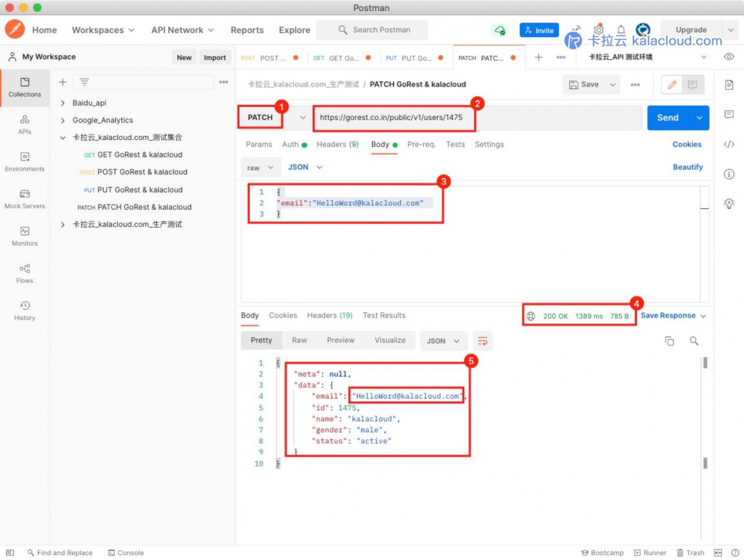Switch to response Headers (19) tab
This screenshot has width=744, height=560.
click(330, 315)
